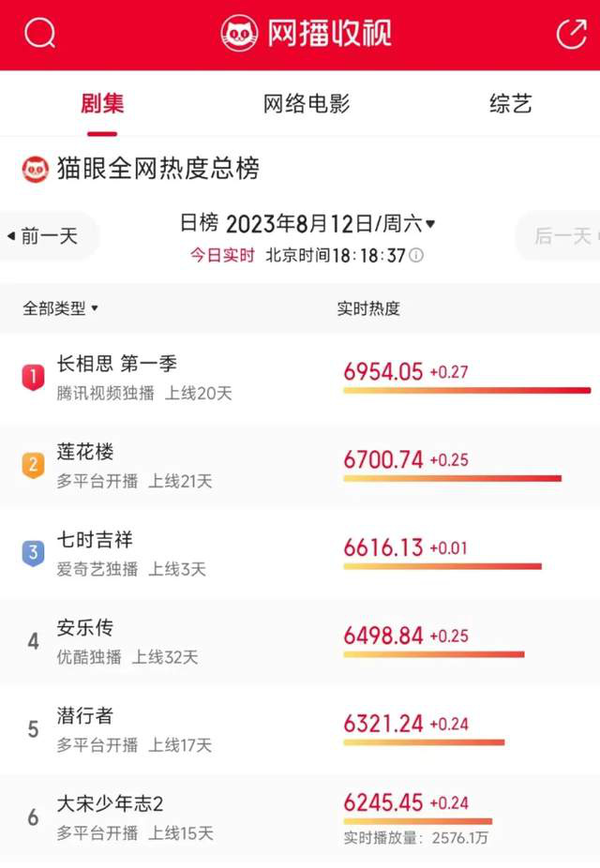Go to previous day with 前一天

click(x=43, y=236)
